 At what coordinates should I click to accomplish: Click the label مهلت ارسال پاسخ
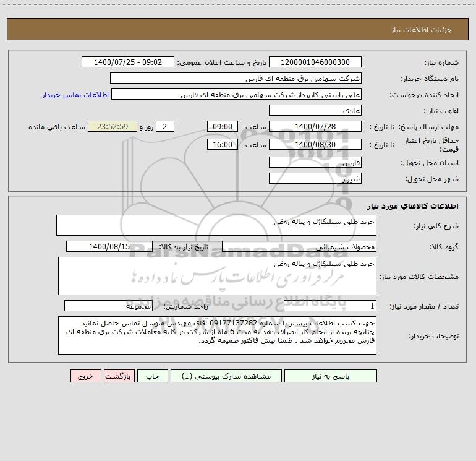tap(428, 127)
